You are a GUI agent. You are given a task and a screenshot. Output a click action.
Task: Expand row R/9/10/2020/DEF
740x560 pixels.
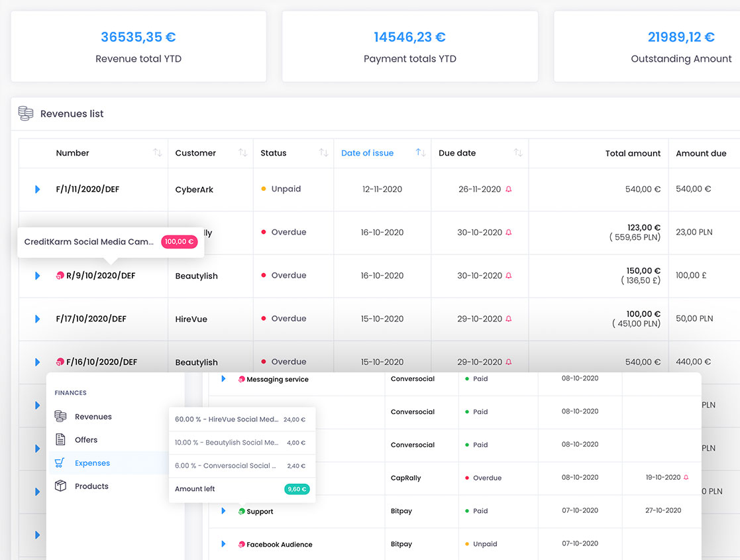click(x=37, y=276)
